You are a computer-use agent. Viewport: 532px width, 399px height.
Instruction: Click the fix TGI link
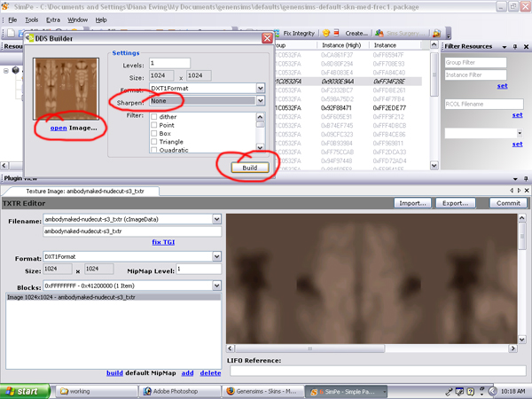163,242
